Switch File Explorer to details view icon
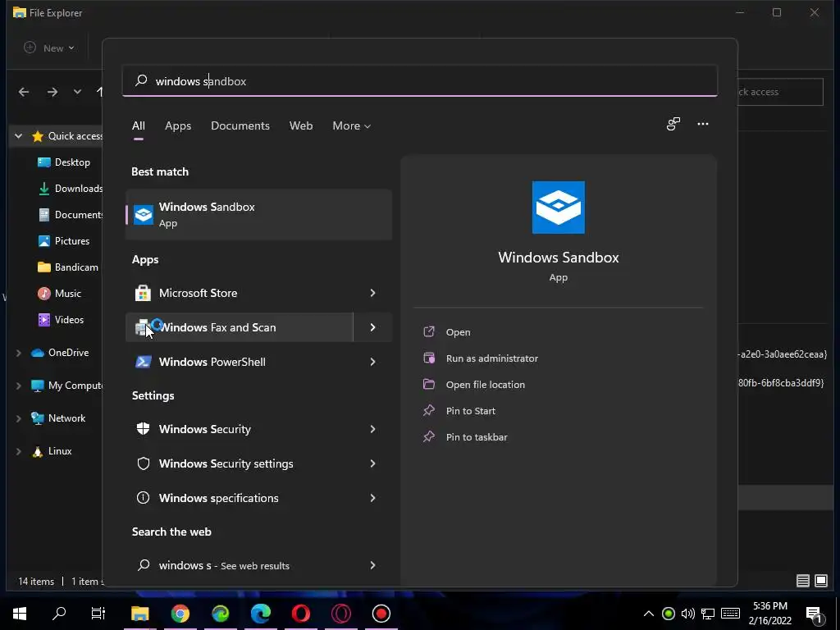This screenshot has width=840, height=630. [x=802, y=581]
